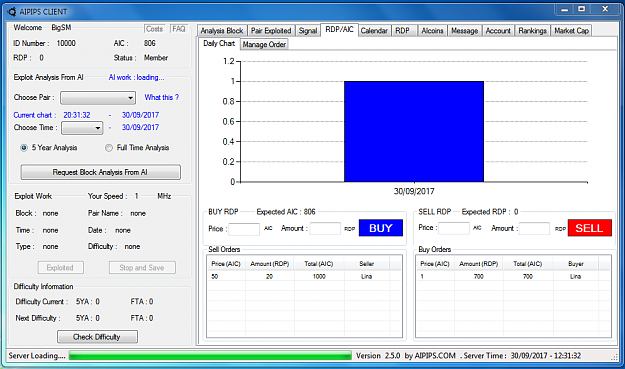
Task: Click the blue BUY button
Action: [381, 228]
